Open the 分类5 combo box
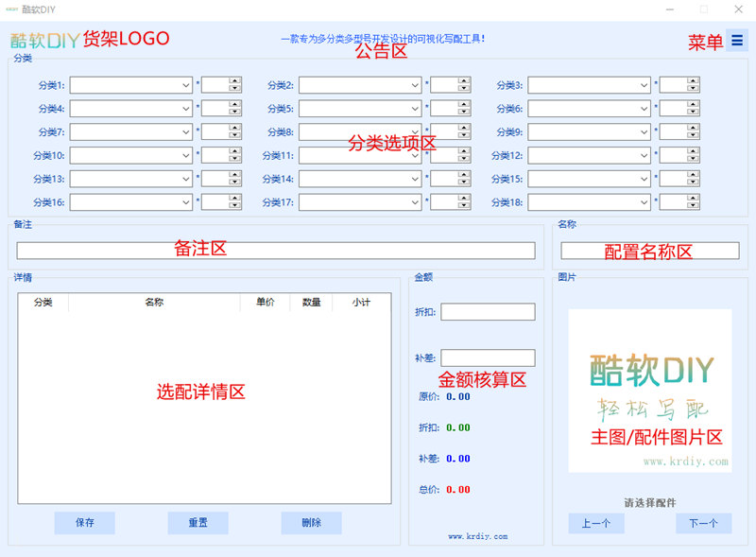This screenshot has width=756, height=557. click(415, 109)
